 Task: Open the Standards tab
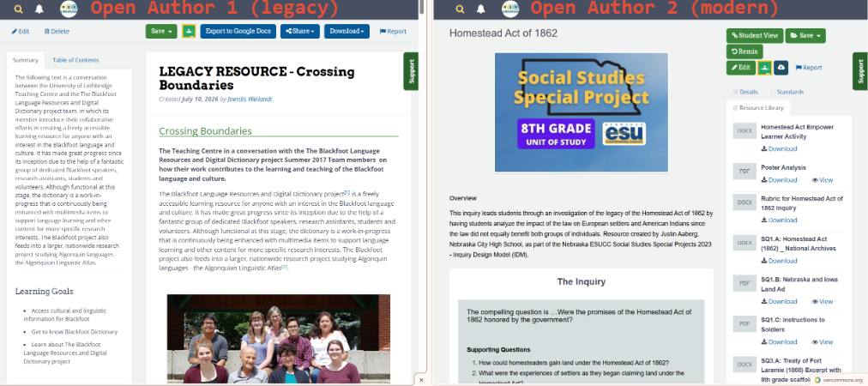(787, 92)
